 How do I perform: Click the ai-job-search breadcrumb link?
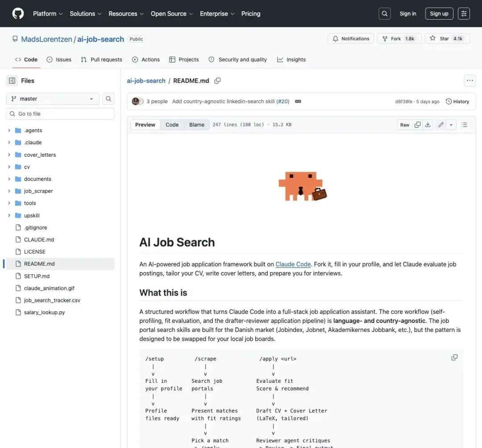tap(146, 80)
